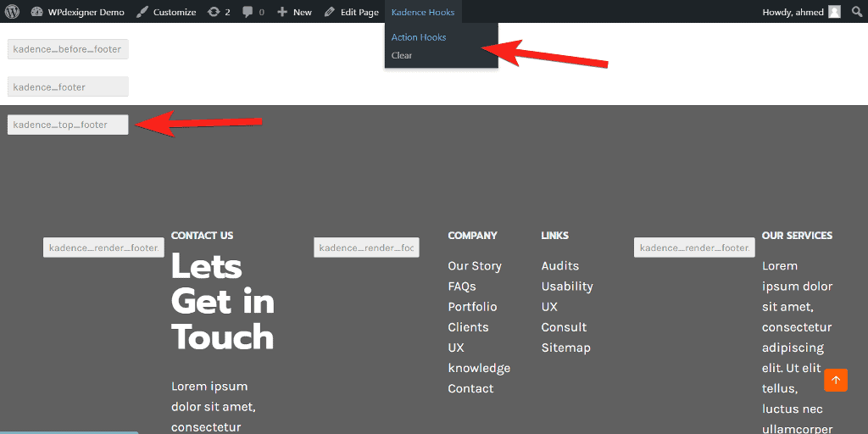Click the user avatar icon

(835, 12)
